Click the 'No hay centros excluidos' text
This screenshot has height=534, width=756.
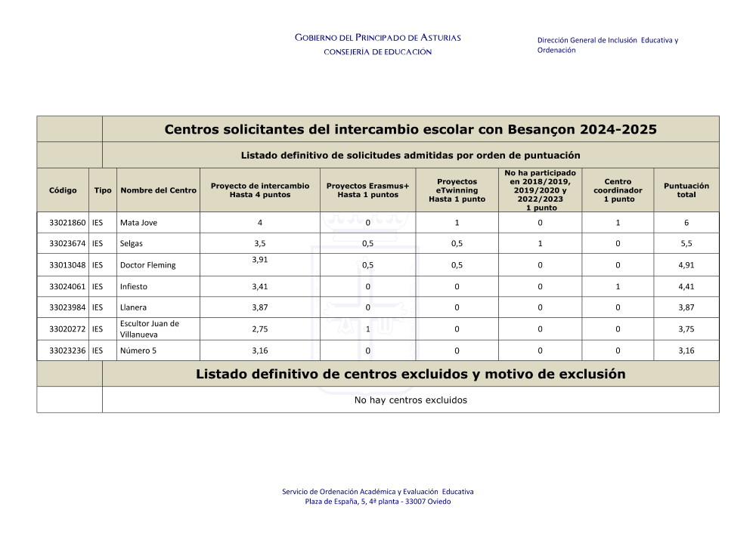click(x=410, y=400)
